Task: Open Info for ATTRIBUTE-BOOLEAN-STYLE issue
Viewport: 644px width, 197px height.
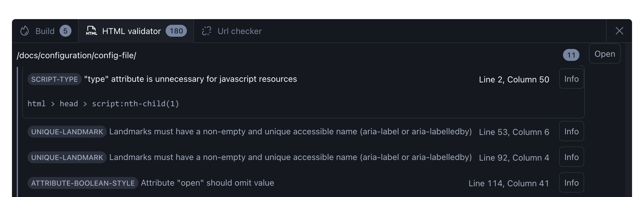Action: 571,183
